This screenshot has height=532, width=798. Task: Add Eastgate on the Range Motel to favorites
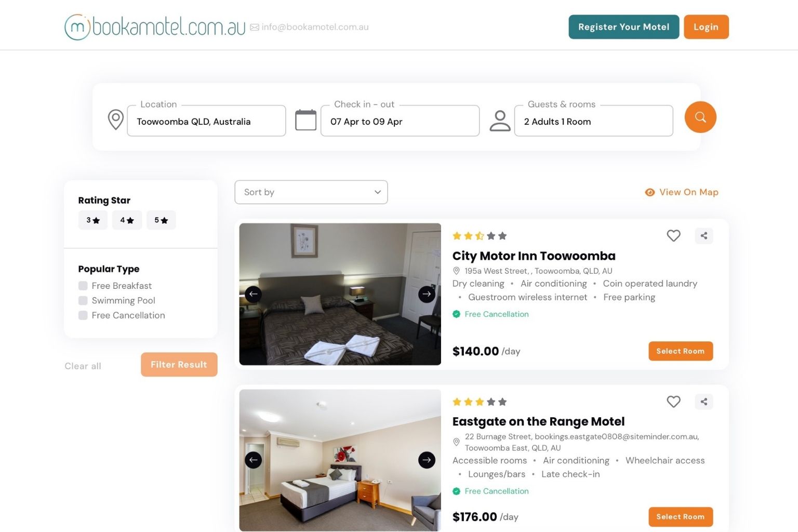click(x=673, y=402)
